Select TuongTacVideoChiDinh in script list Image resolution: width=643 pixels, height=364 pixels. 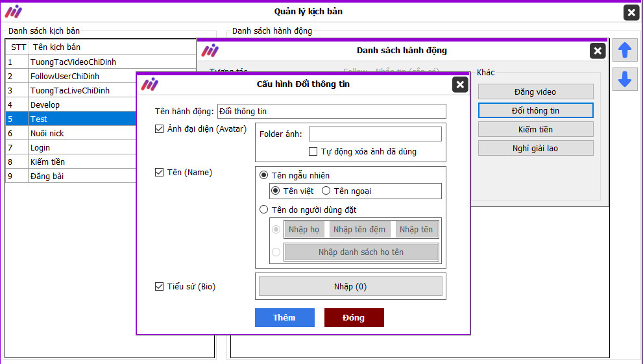pos(73,62)
